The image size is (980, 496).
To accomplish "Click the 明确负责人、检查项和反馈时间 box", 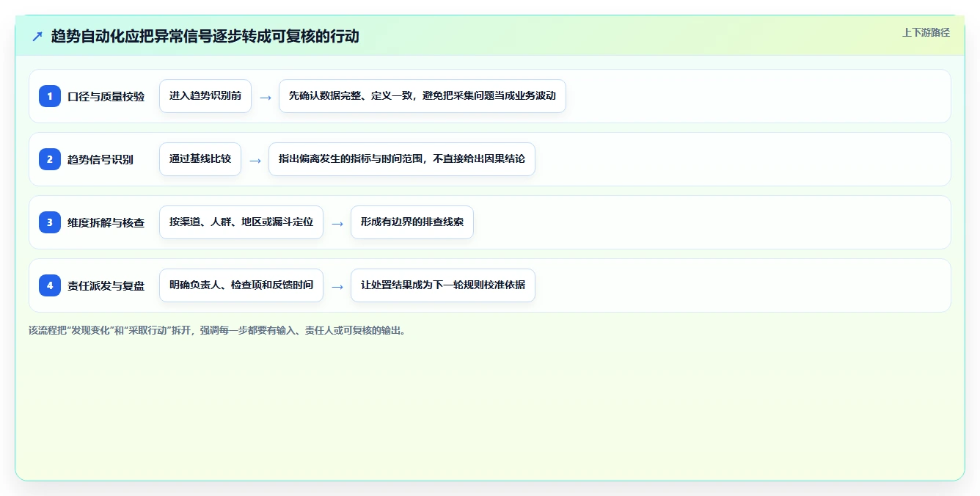I will coord(241,285).
